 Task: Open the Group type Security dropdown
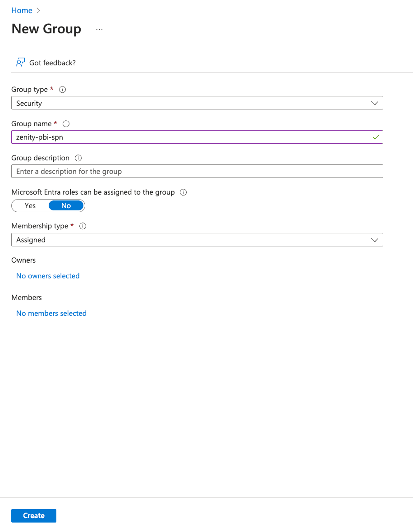(197, 103)
